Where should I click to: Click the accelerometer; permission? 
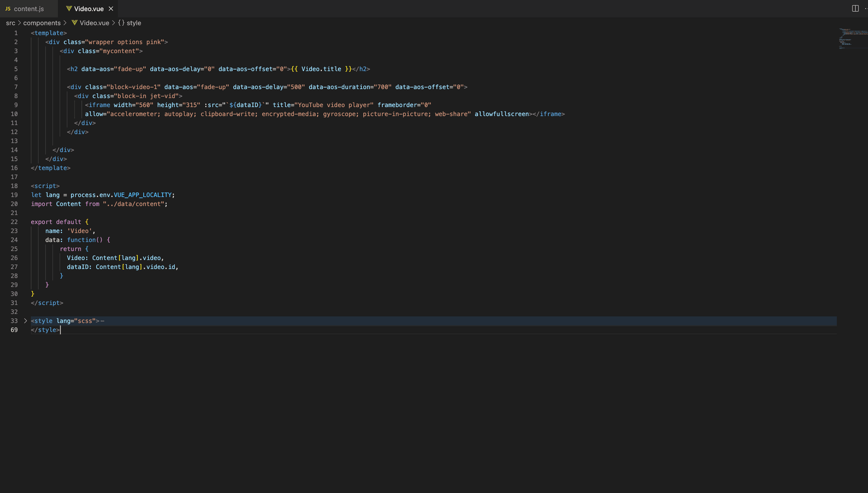pyautogui.click(x=135, y=114)
